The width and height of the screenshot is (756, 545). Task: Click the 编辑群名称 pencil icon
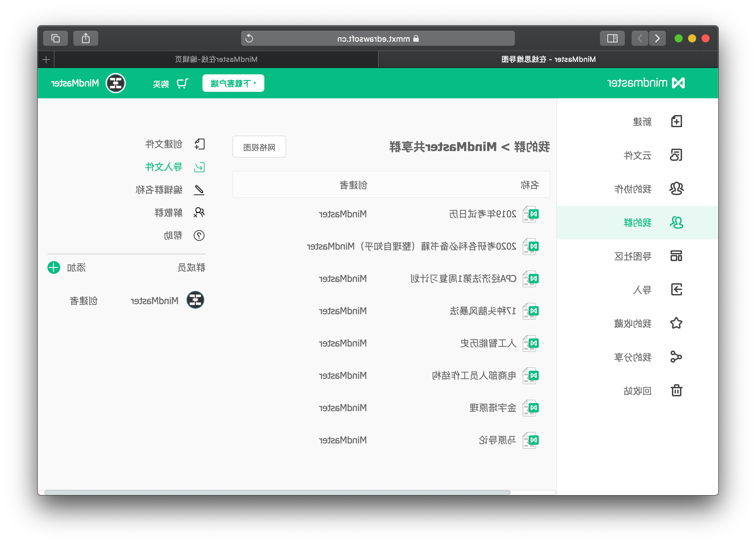click(x=199, y=190)
